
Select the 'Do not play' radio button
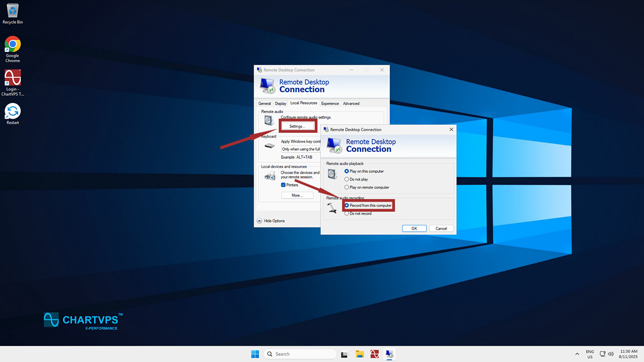point(347,179)
